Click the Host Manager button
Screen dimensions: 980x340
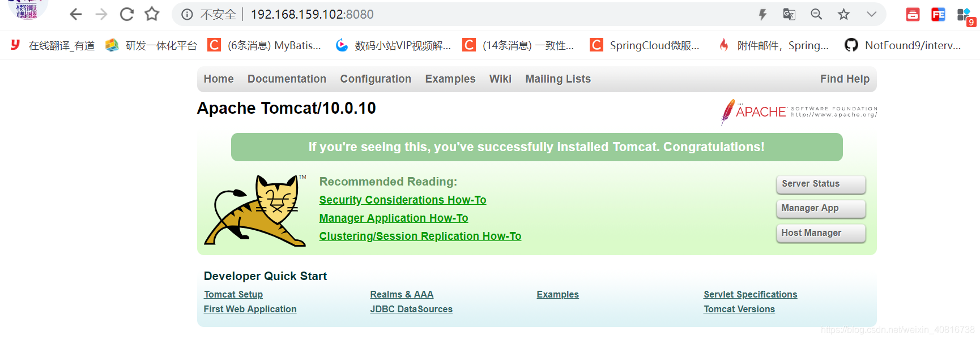pos(821,233)
